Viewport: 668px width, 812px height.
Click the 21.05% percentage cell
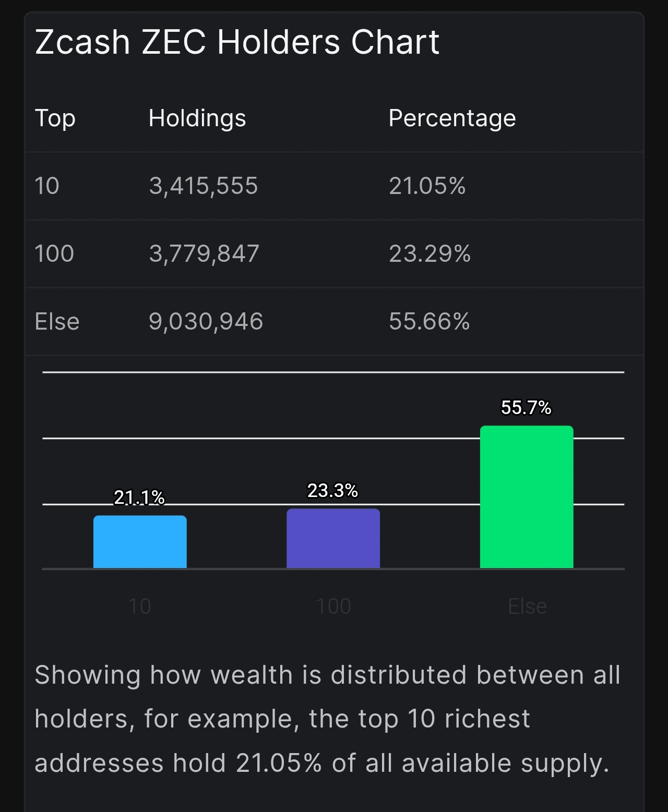pyautogui.click(x=427, y=186)
